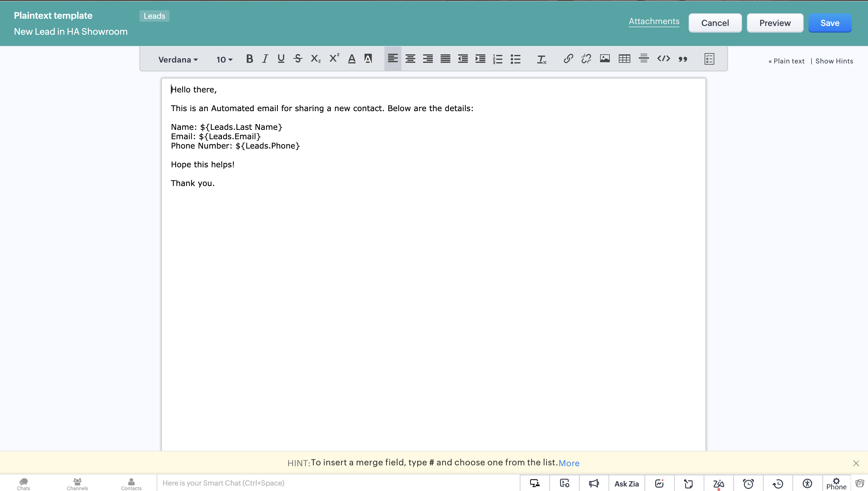This screenshot has width=868, height=491.
Task: Click the insert image icon
Action: (x=605, y=59)
